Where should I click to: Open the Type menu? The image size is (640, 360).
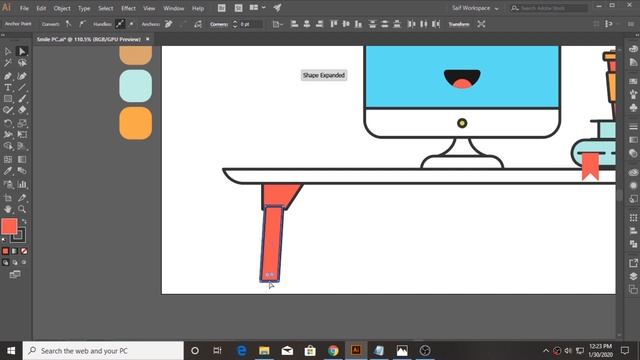84,8
